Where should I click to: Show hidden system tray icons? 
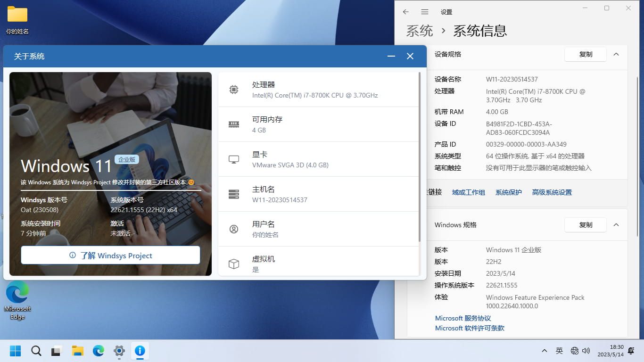[x=545, y=351]
